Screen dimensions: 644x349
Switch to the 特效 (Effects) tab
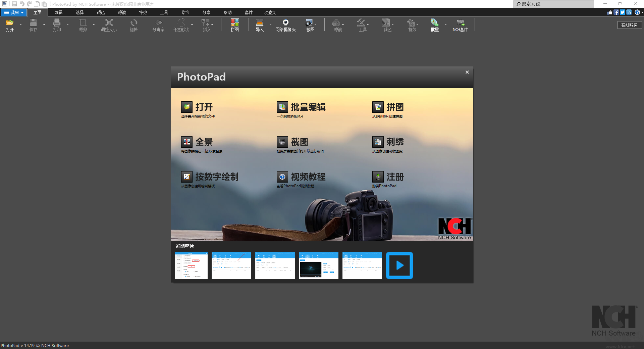(143, 12)
